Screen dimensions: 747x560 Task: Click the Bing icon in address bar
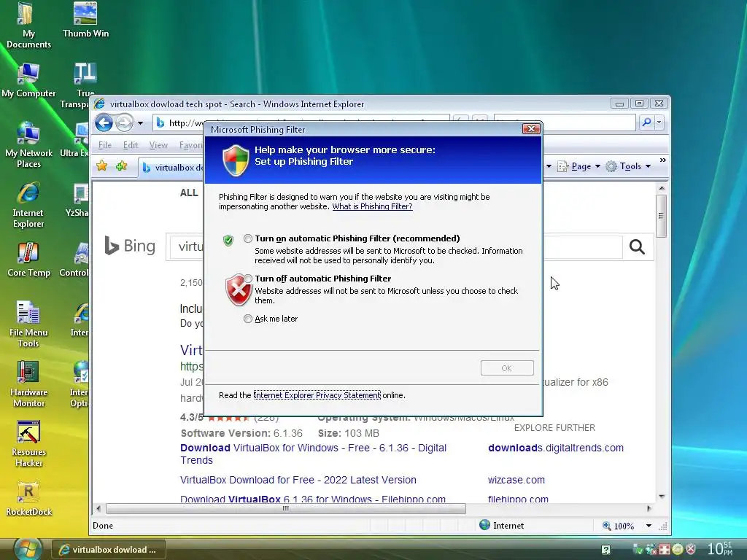click(160, 122)
